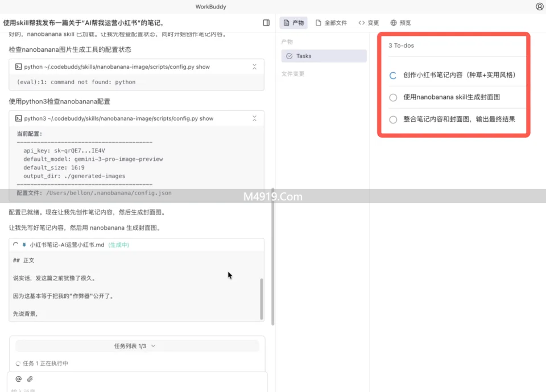
Task: Click the terminal icon on the python3 command card
Action: click(17, 118)
